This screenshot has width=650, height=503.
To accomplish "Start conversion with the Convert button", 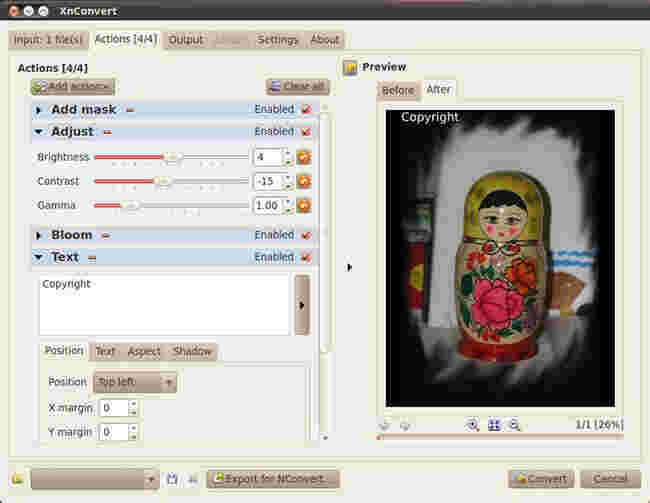I will point(541,479).
